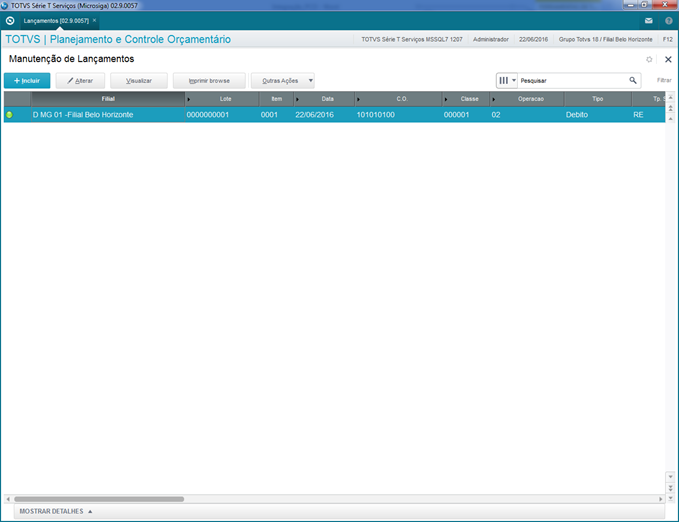
Task: Focus the Pesquisar search field
Action: (572, 81)
